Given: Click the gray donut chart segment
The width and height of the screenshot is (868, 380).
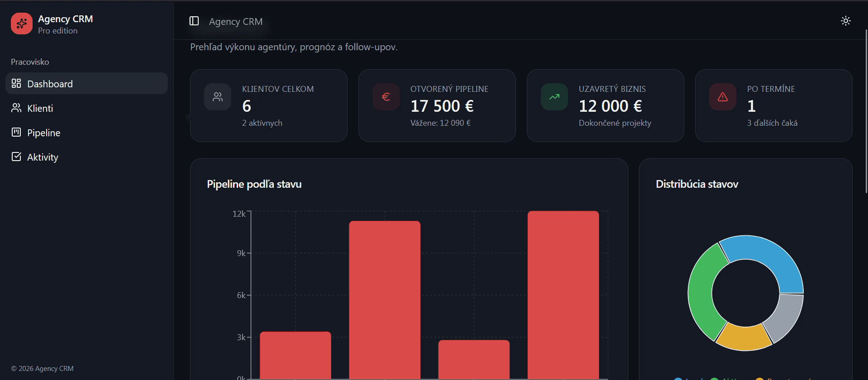Looking at the screenshot, I should (x=786, y=317).
